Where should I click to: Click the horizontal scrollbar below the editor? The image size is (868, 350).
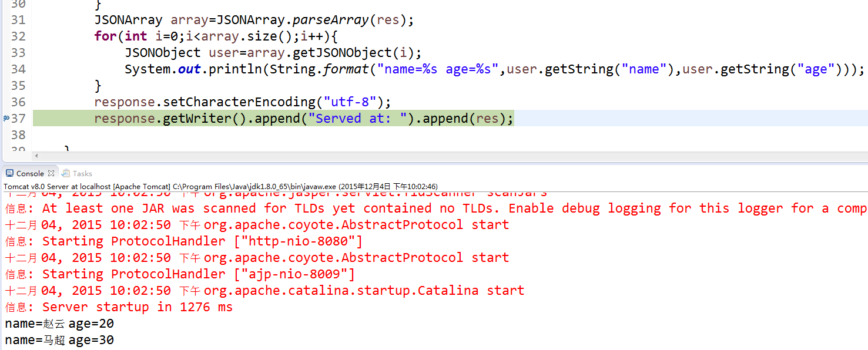(411, 156)
